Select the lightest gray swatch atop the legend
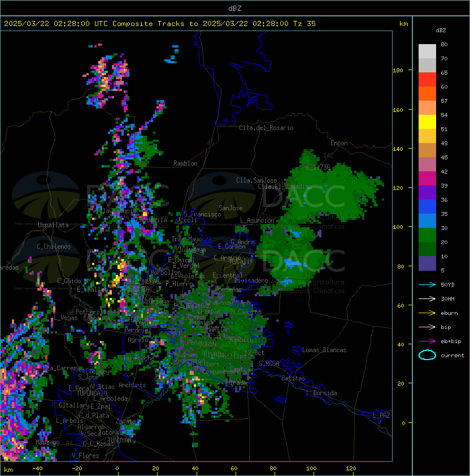470x476 pixels. [427, 51]
